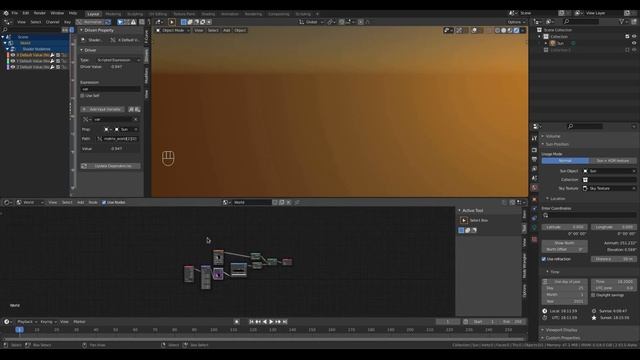Open the Keying menu in timeline
640x360 pixels.
[48, 322]
